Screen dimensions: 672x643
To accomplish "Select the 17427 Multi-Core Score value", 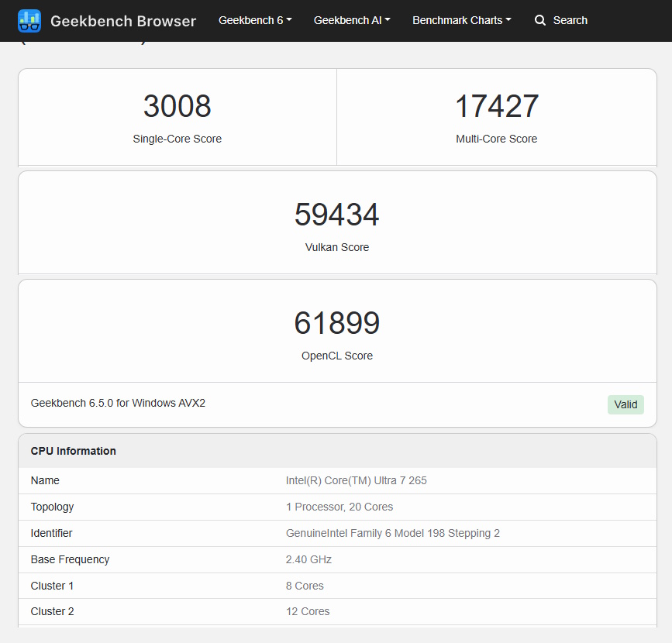I will pos(496,107).
